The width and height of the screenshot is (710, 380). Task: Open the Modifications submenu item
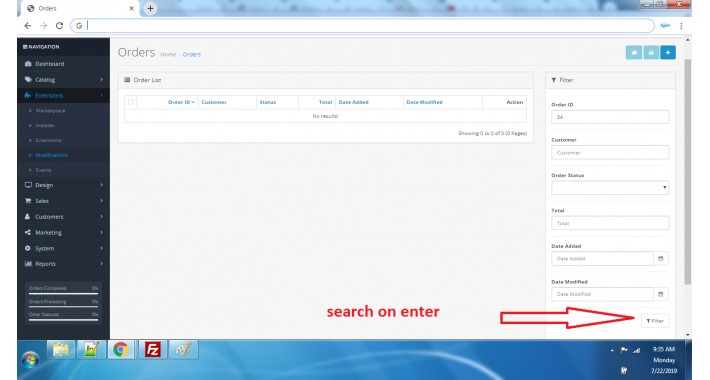52,155
